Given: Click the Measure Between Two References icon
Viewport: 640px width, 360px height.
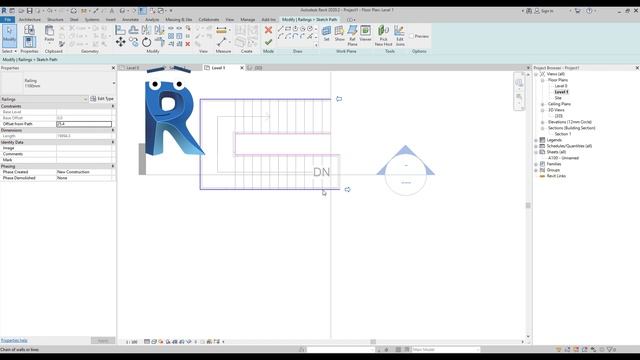Looking at the screenshot, I should 221,42.
